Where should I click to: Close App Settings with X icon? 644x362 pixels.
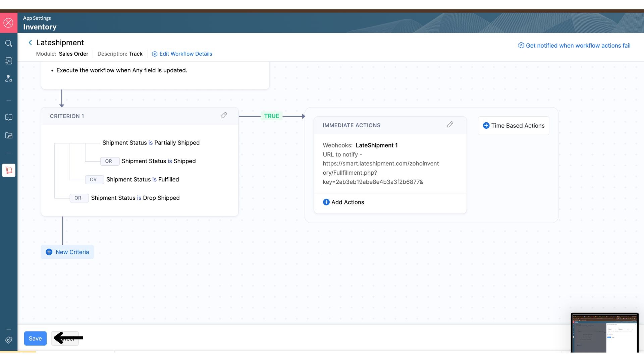tap(8, 23)
